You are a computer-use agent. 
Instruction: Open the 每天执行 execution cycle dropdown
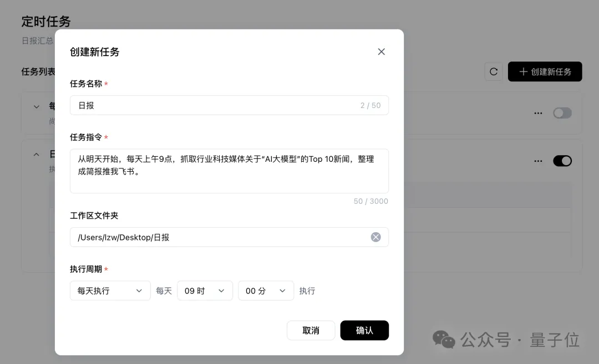110,290
